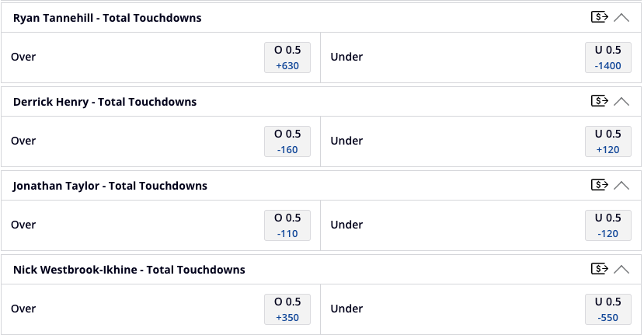
Task: Click Ryan Tannehill - Total Touchdowns header
Action: [107, 18]
